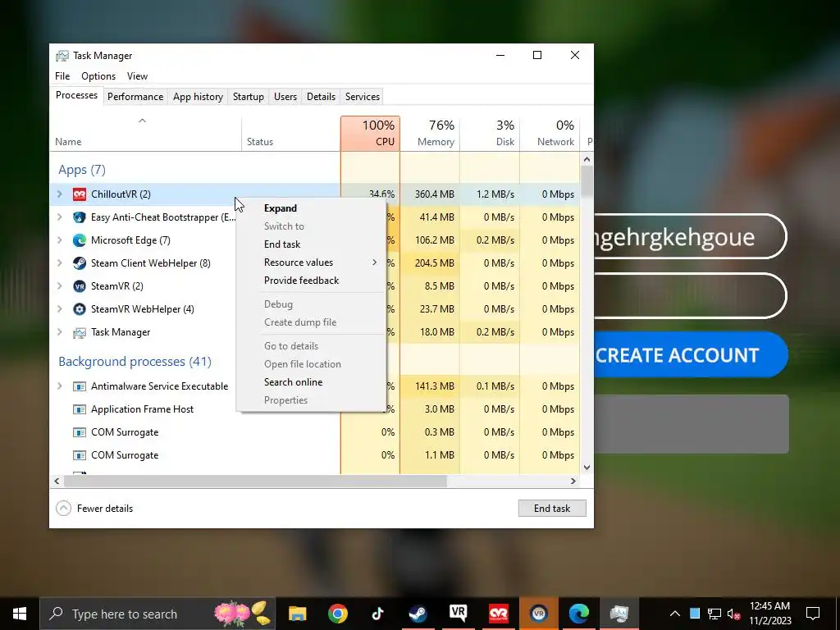The height and width of the screenshot is (630, 840).
Task: Select Search online in context menu
Action: click(311, 382)
